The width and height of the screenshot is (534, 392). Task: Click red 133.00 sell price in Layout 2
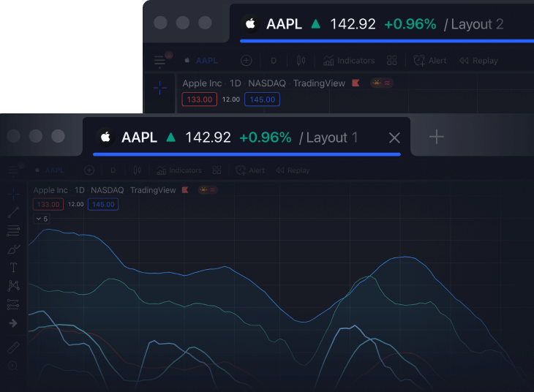[200, 99]
